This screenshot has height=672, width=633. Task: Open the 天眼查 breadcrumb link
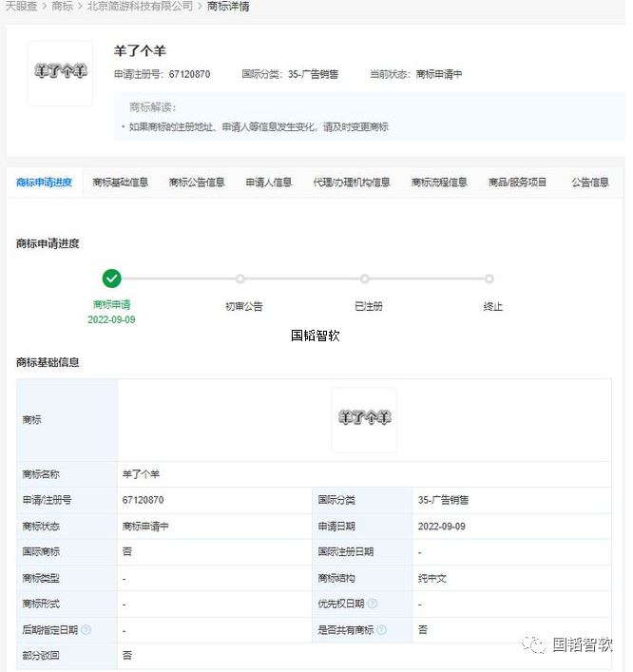[21, 6]
